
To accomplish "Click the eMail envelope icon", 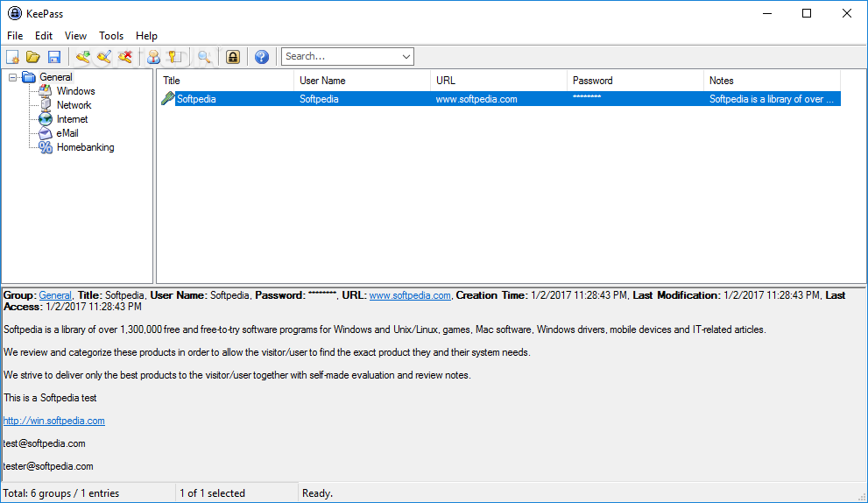I will click(x=46, y=133).
